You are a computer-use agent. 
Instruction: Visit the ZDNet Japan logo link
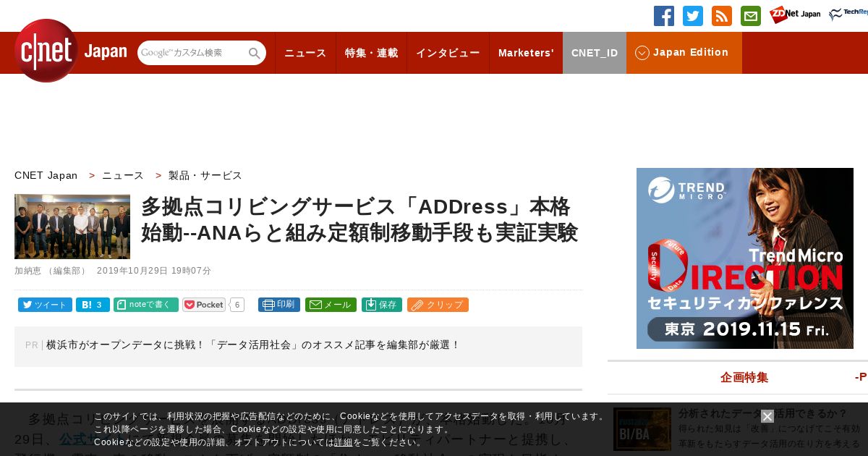pyautogui.click(x=795, y=14)
